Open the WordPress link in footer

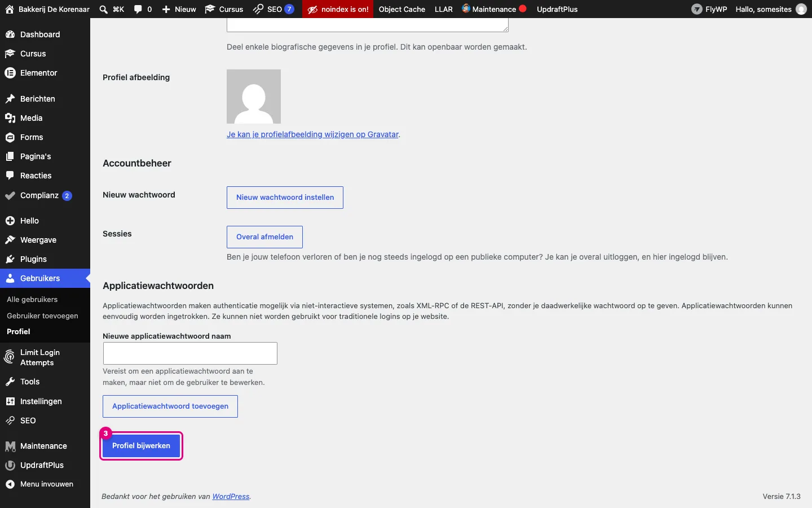tap(231, 497)
